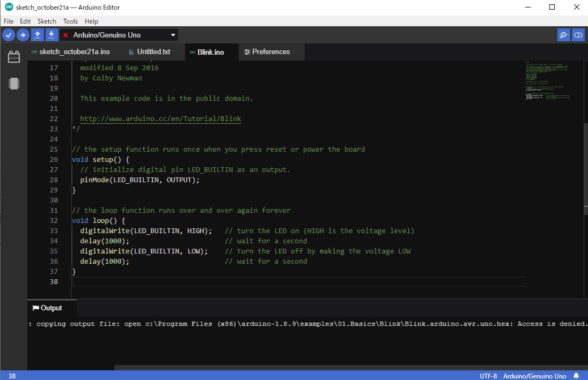Click the open sketch upload-arrow icon
Viewport: 588px width, 380px height.
38,35
